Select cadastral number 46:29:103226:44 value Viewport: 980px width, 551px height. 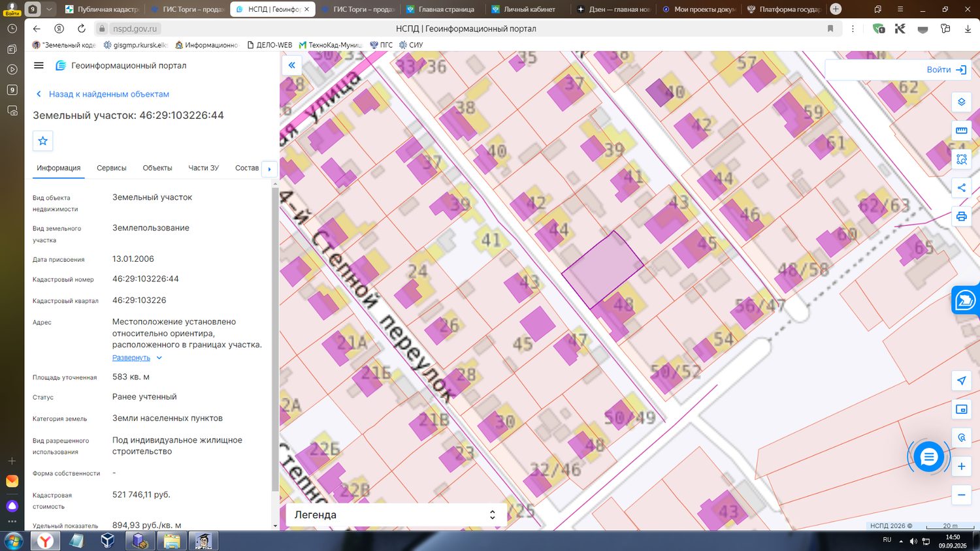(x=146, y=279)
